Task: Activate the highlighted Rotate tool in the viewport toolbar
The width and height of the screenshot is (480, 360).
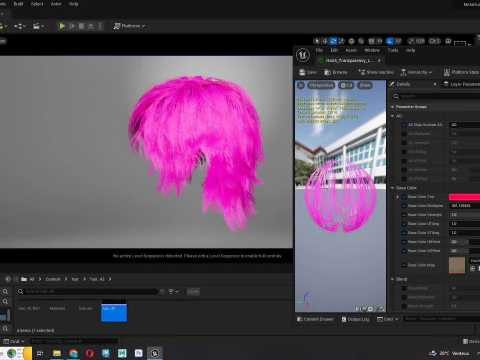Action: pos(333,41)
